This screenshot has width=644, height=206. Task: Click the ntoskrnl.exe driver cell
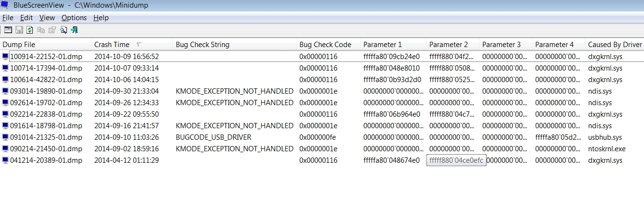pos(606,148)
